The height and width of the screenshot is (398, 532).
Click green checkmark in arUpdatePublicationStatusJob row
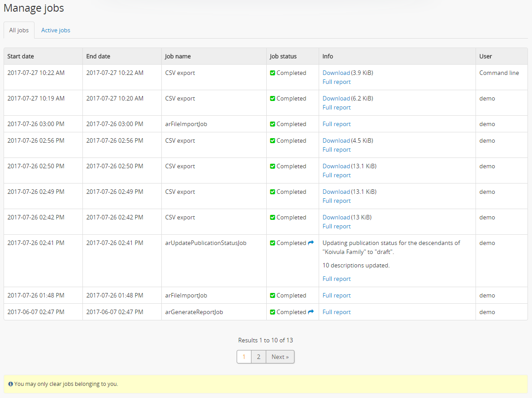tap(272, 243)
